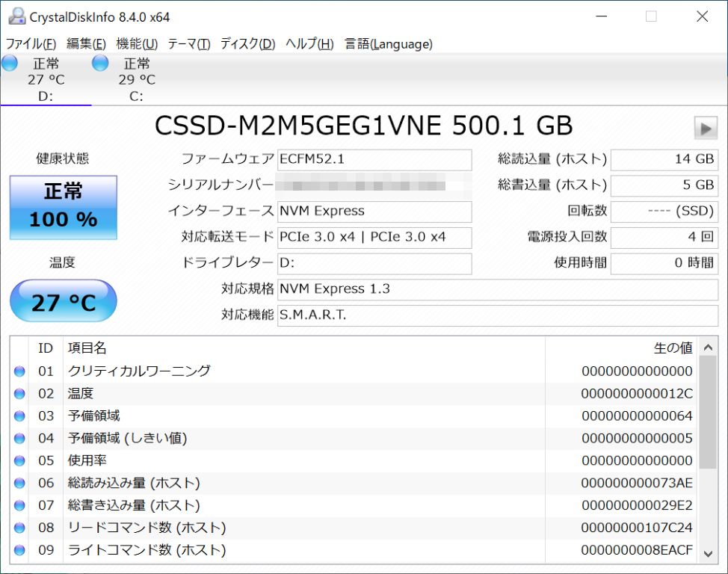728x574 pixels.
Task: Click the 正常 100% health status button
Action: [63, 206]
